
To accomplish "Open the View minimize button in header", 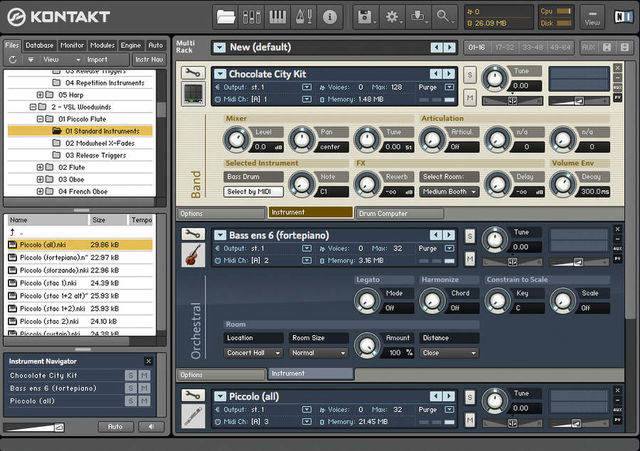I will click(x=592, y=17).
